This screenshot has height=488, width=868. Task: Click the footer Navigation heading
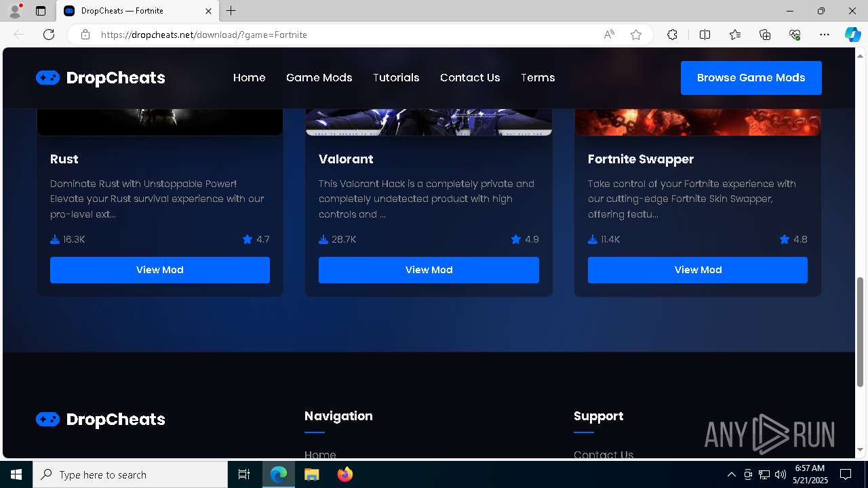tap(338, 416)
